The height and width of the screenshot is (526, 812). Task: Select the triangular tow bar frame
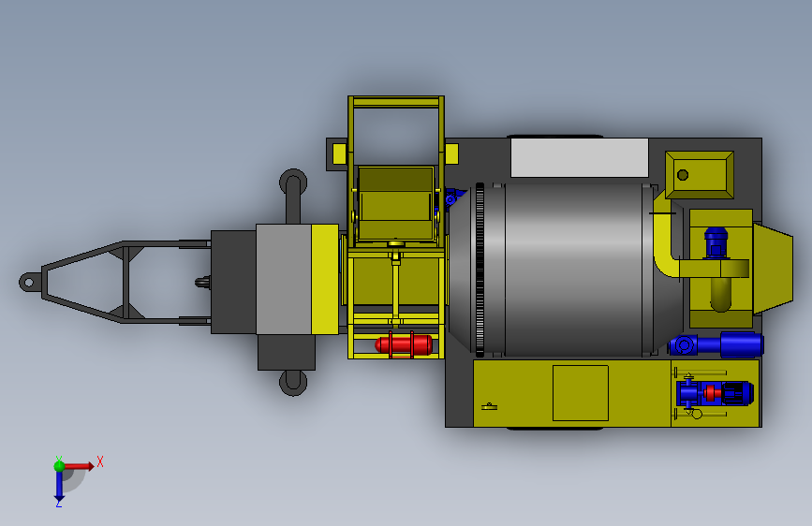pyautogui.click(x=125, y=282)
